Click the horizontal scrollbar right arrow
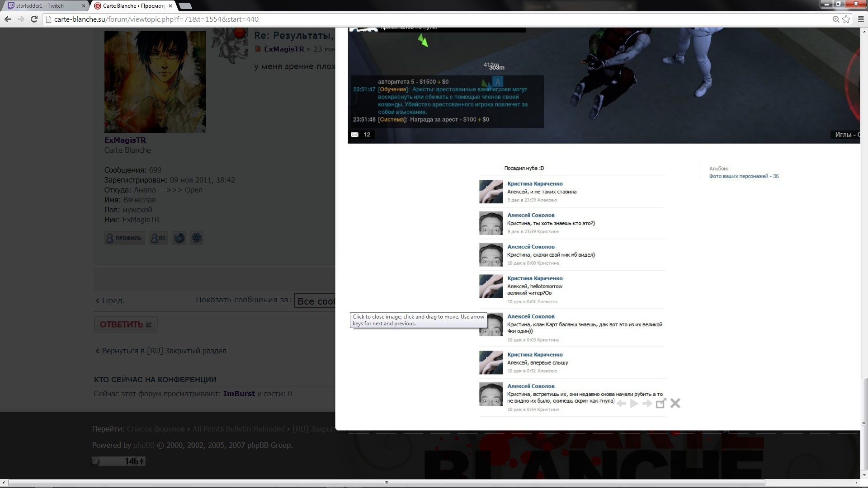Viewport: 868px width, 488px height. [x=857, y=483]
